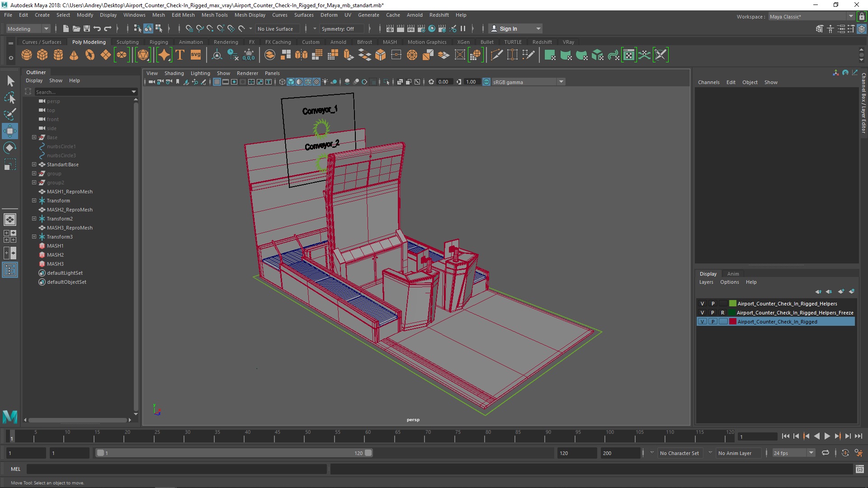Open the 24 fps frame rate dropdown
The image size is (868, 488).
pyautogui.click(x=793, y=453)
